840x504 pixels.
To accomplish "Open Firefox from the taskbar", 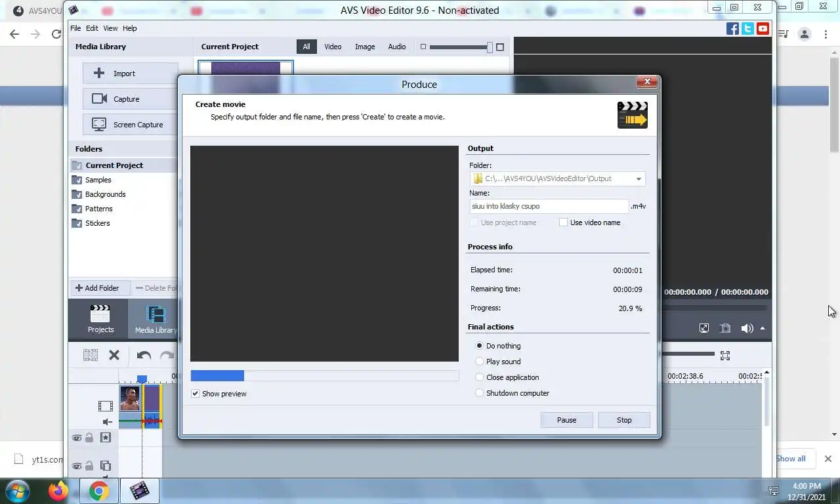I will 58,490.
